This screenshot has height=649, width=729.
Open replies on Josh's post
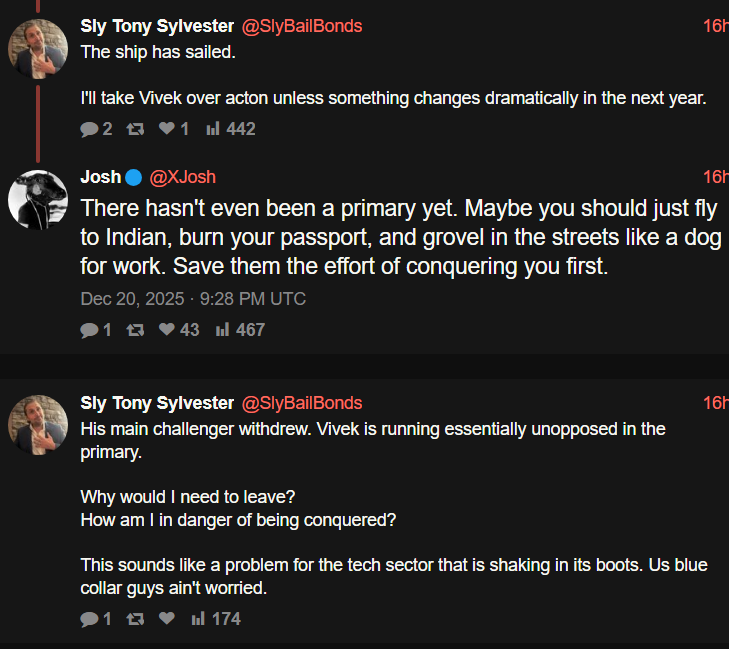pos(89,330)
